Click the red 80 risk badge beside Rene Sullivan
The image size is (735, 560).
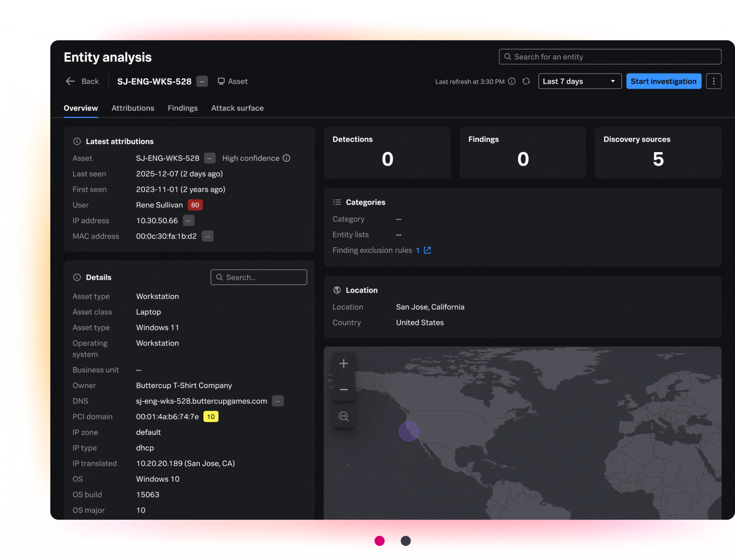195,205
